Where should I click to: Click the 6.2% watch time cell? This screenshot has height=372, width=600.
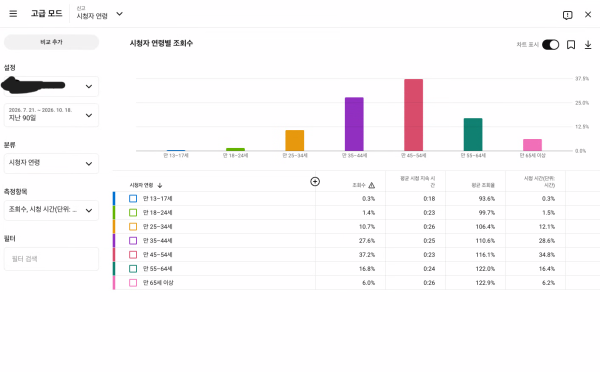(x=548, y=283)
